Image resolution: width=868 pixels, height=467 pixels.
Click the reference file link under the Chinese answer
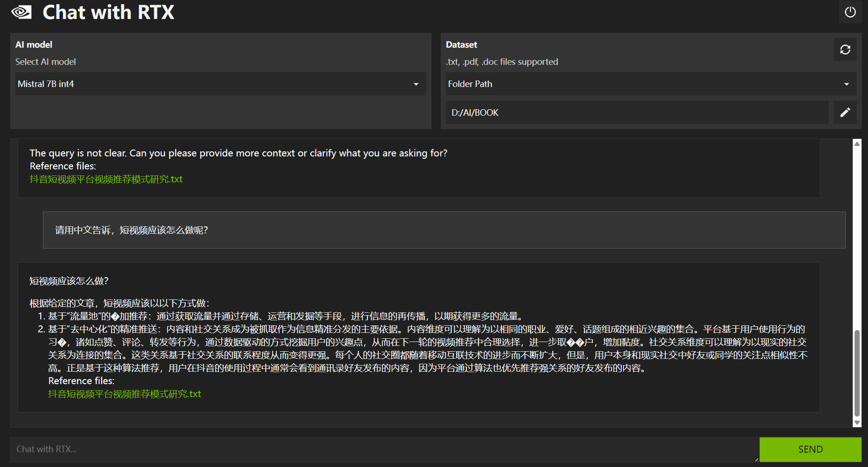125,394
